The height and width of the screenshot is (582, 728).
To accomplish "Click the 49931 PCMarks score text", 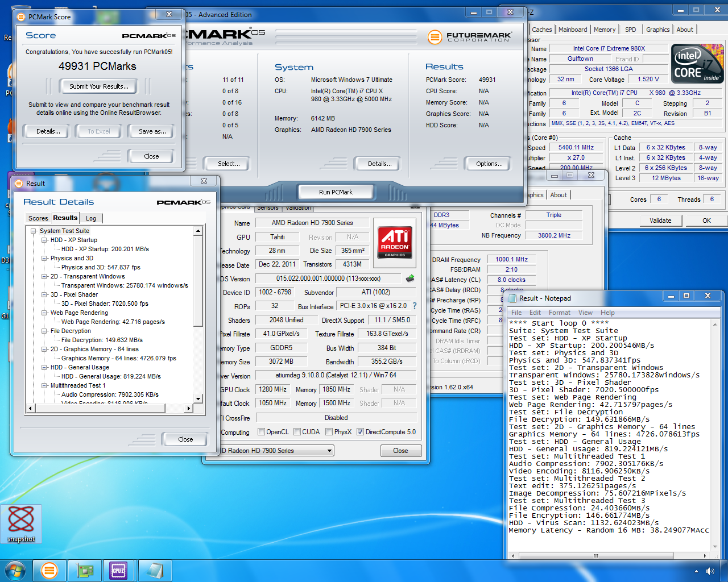I will 97,66.
